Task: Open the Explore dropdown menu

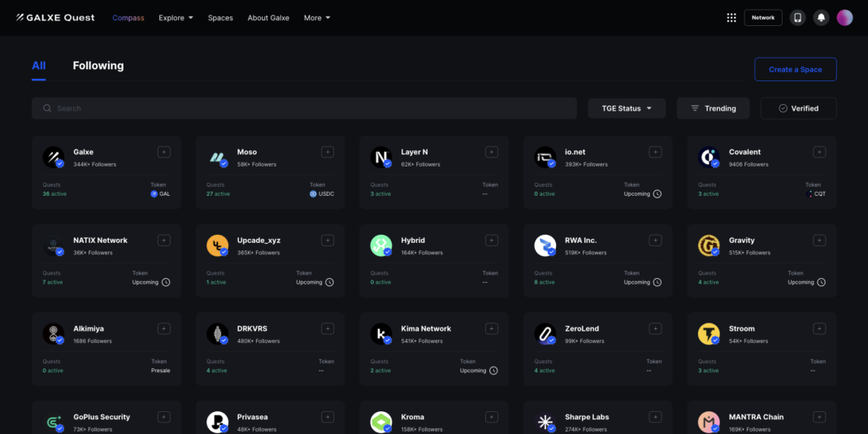Action: pyautogui.click(x=176, y=18)
